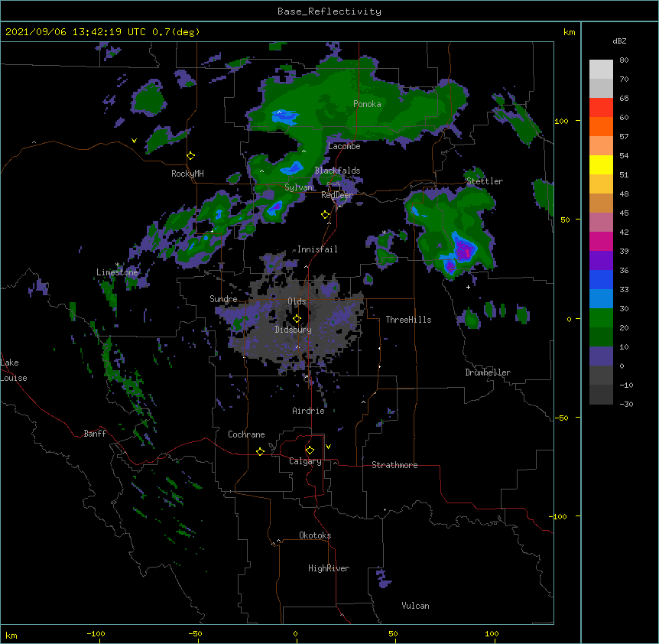Click the Ponoka city label
This screenshot has width=659, height=644.
pos(367,104)
